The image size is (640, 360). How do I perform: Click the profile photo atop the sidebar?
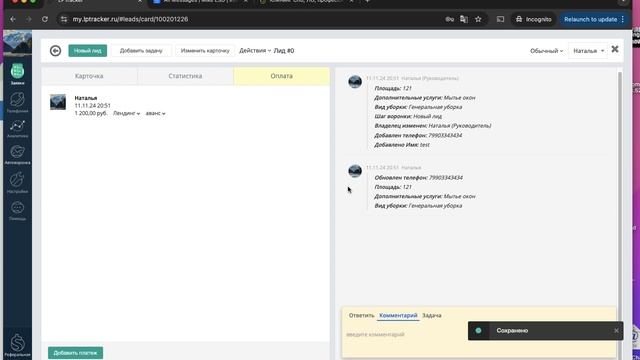17,43
